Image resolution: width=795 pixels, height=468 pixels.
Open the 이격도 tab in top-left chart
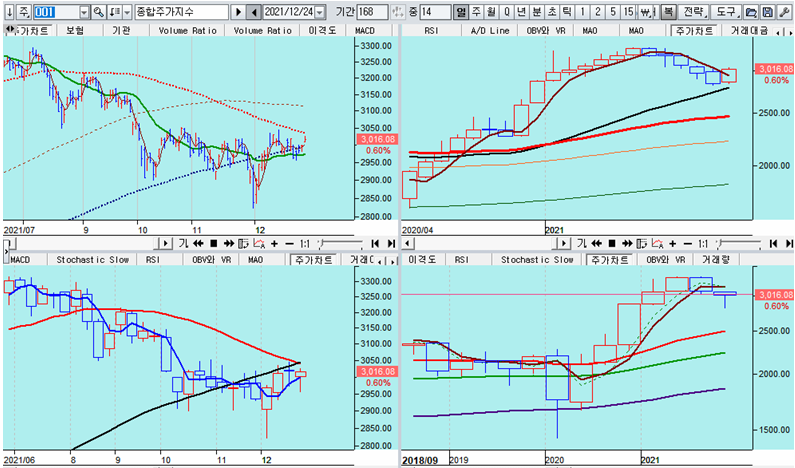[x=320, y=31]
